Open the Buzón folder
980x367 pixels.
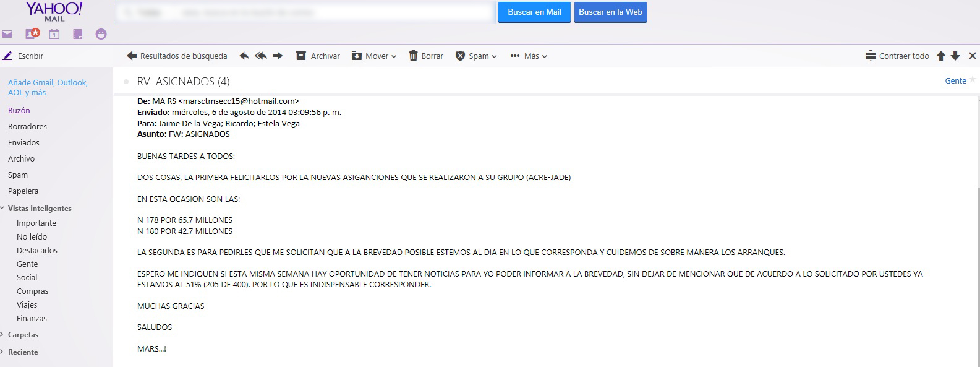19,110
